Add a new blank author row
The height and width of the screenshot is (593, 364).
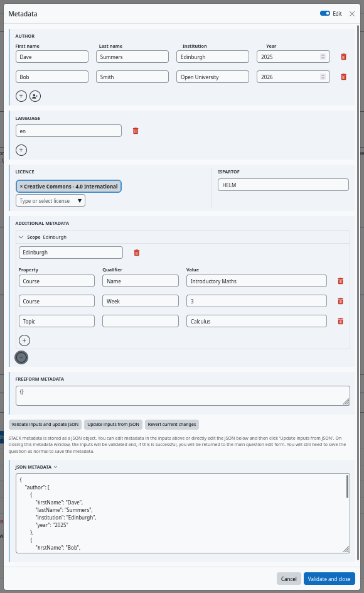pyautogui.click(x=21, y=96)
